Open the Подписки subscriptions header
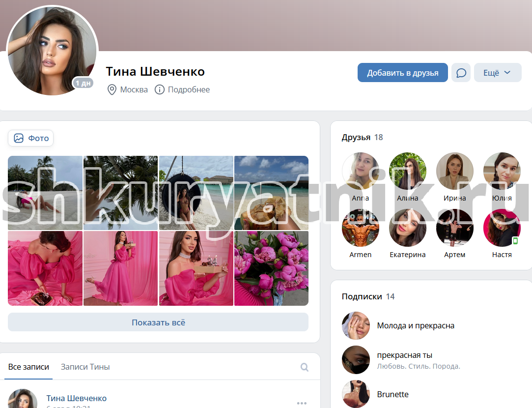The height and width of the screenshot is (408, 532). pyautogui.click(x=362, y=296)
